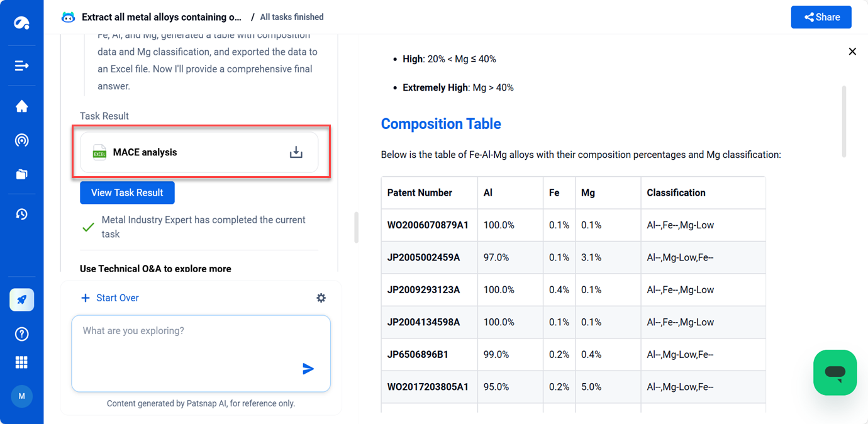Screen dimensions: 868x424
Task: Click the Patsnap logo icon in sidebar
Action: [21, 23]
